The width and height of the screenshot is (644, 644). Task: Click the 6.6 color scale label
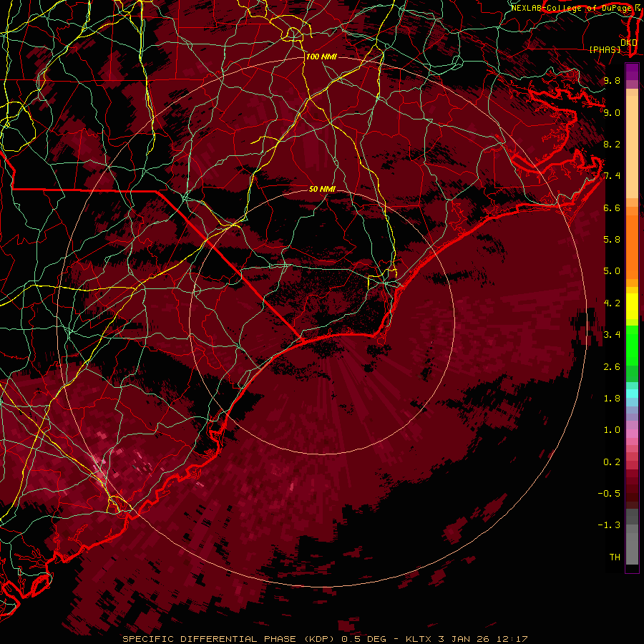(612, 208)
